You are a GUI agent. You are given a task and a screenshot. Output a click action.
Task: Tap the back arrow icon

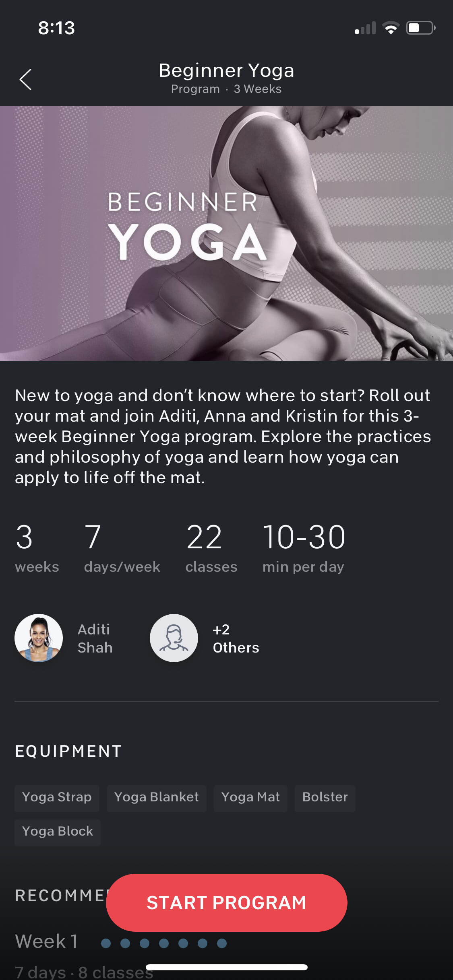pyautogui.click(x=25, y=79)
